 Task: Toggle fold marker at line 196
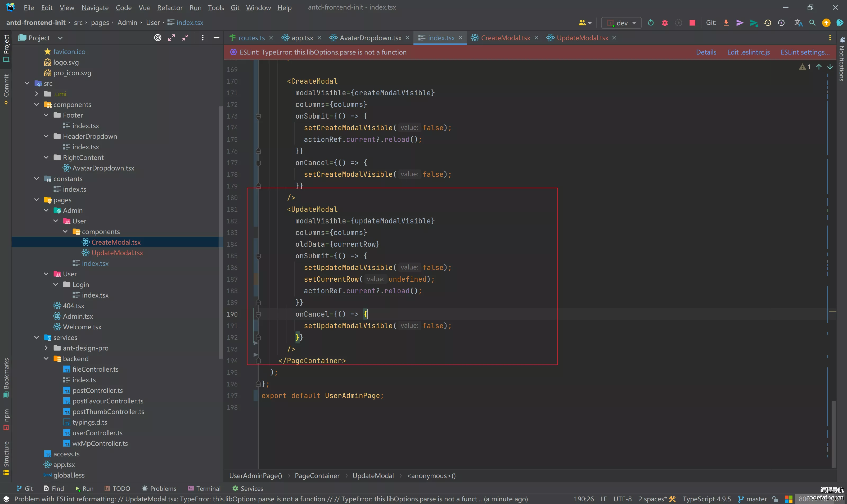click(258, 384)
